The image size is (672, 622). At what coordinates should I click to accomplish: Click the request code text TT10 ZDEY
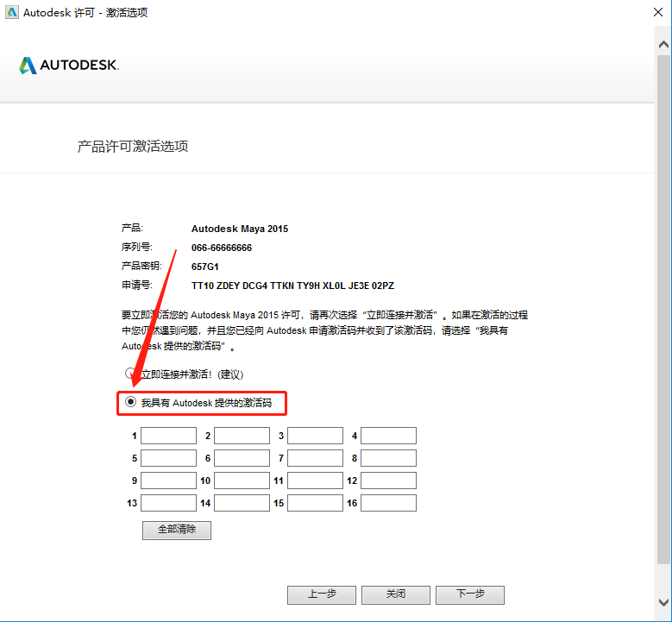pos(216,286)
